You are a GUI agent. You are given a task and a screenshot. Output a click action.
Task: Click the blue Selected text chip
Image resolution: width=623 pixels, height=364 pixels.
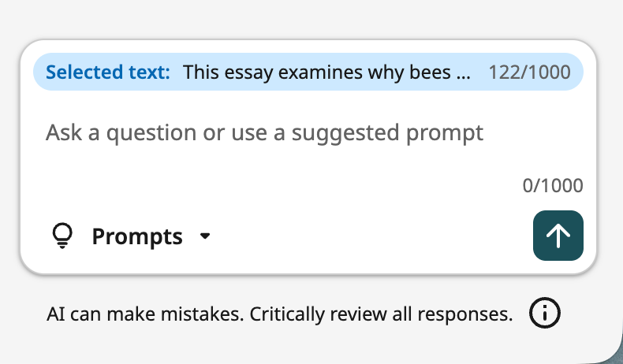tap(308, 72)
